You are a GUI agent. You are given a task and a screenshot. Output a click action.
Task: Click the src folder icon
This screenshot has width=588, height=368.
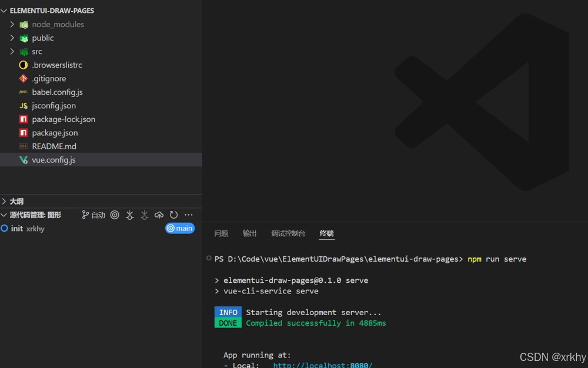[x=24, y=52]
